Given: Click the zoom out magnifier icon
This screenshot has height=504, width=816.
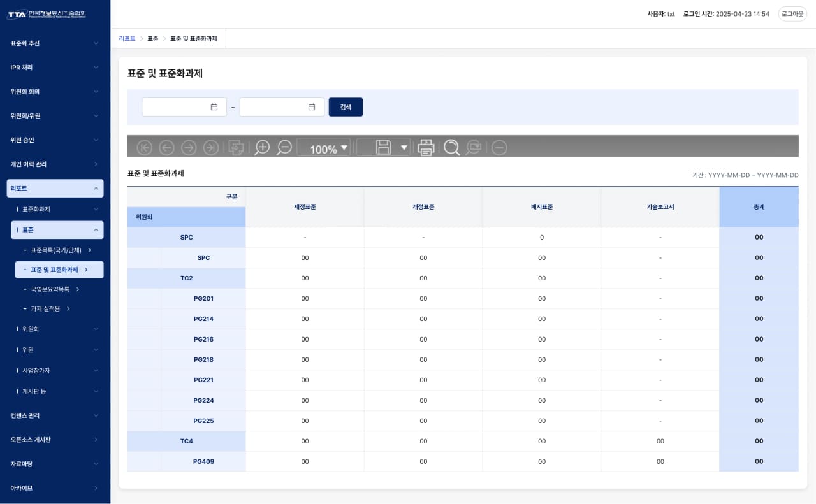Looking at the screenshot, I should (x=284, y=148).
